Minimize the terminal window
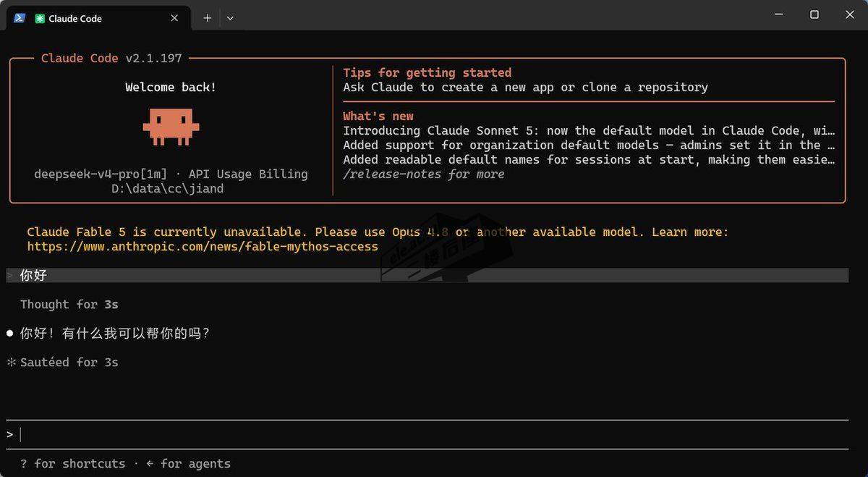The height and width of the screenshot is (477, 868). click(779, 15)
